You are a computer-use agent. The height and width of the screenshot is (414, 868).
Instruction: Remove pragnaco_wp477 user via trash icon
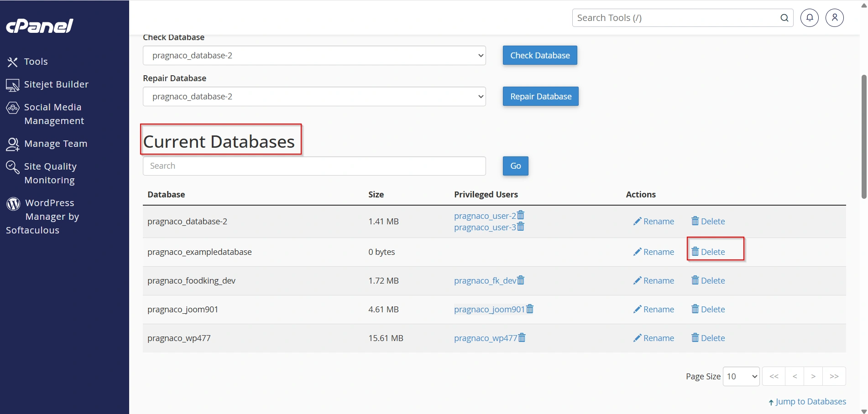(522, 337)
